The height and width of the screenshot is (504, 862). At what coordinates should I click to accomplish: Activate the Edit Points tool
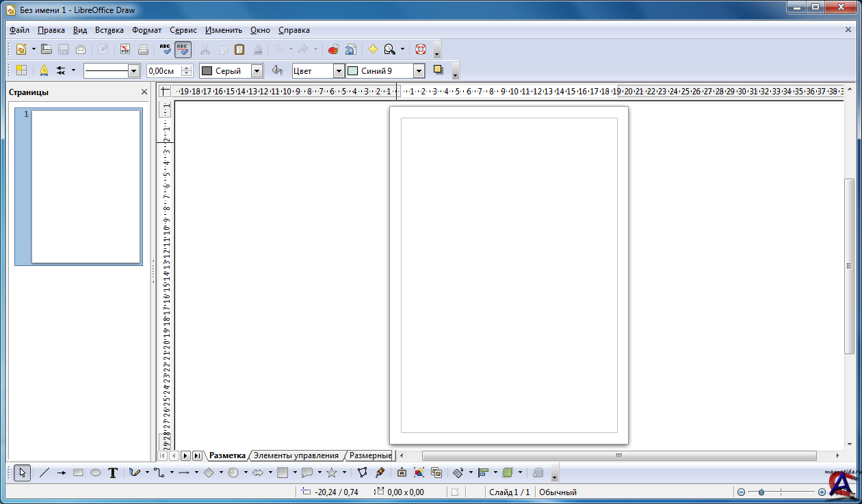point(363,473)
